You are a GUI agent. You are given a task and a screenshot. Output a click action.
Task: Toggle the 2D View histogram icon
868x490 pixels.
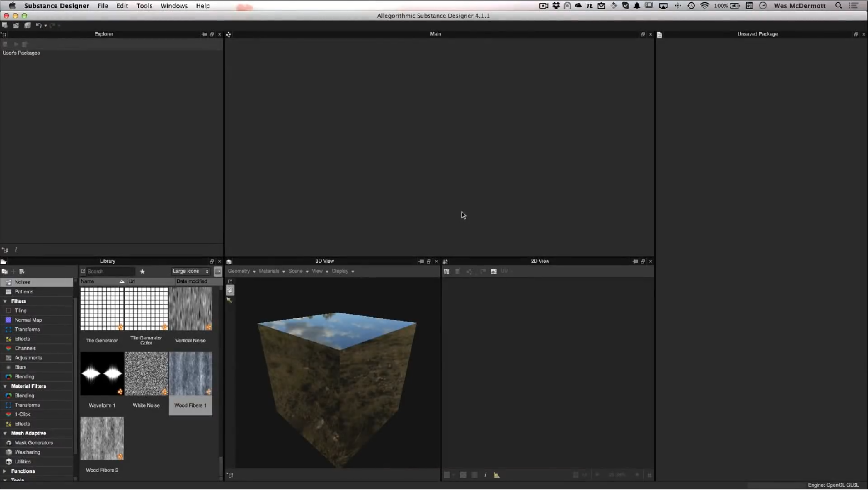pos(496,475)
